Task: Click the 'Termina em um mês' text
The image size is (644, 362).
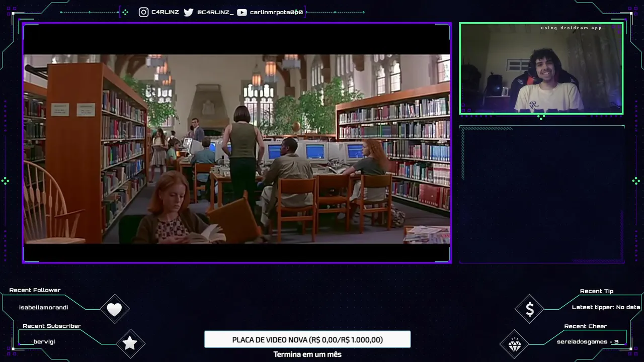Action: 307,354
